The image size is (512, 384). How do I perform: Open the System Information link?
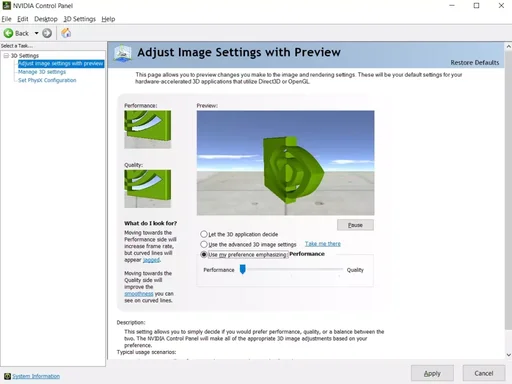(x=36, y=376)
